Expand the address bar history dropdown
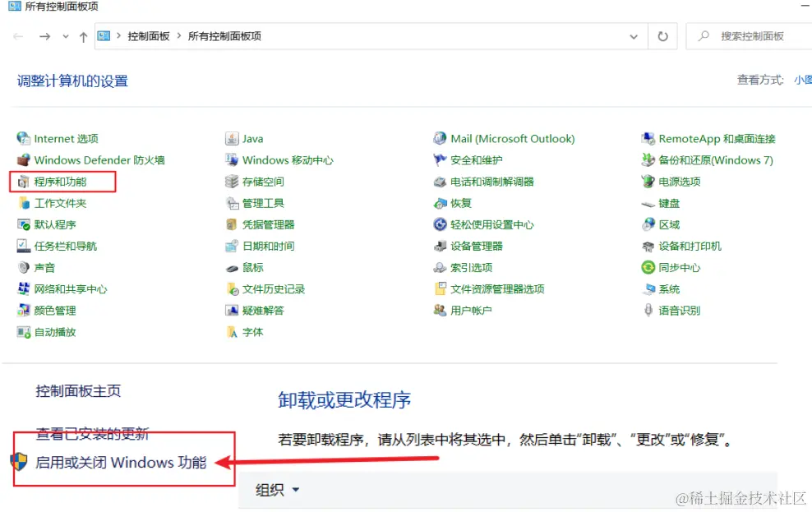812x512 pixels. click(x=634, y=37)
